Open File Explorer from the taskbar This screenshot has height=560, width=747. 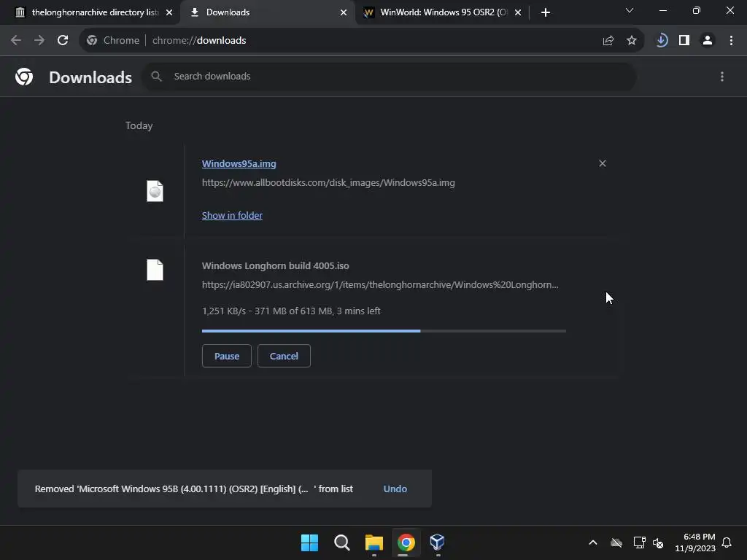tap(374, 542)
